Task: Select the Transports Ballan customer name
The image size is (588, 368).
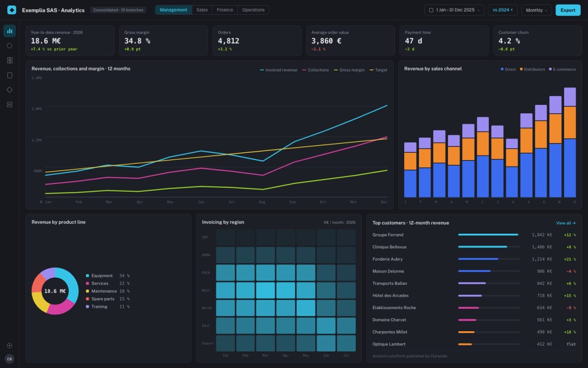Action: [x=390, y=283]
